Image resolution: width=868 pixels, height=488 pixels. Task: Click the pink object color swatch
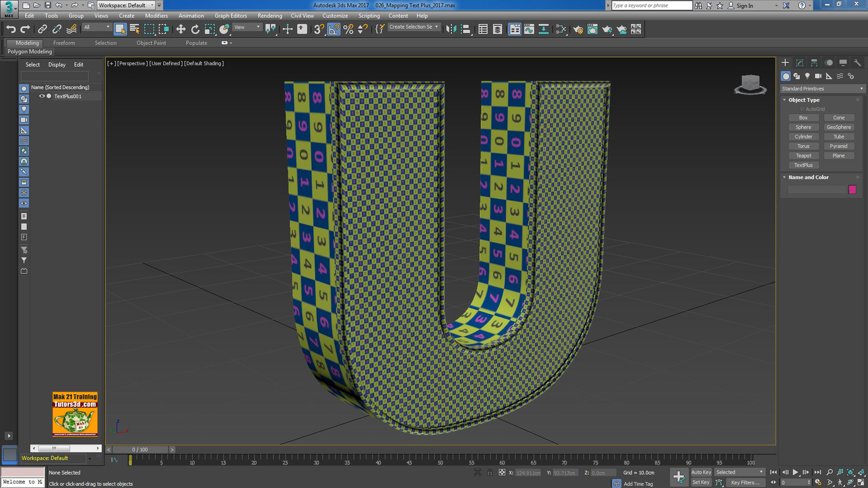tap(852, 190)
